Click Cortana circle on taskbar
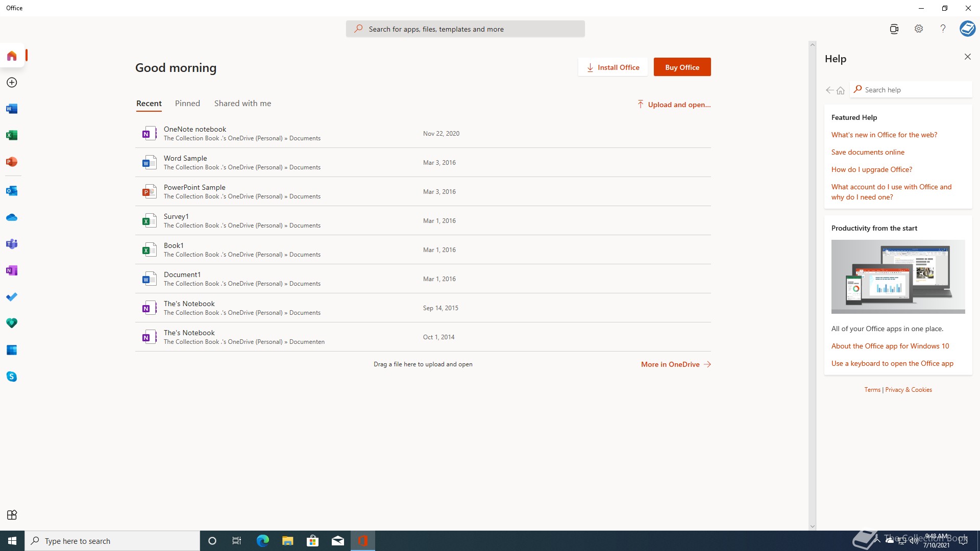980x551 pixels. point(212,541)
